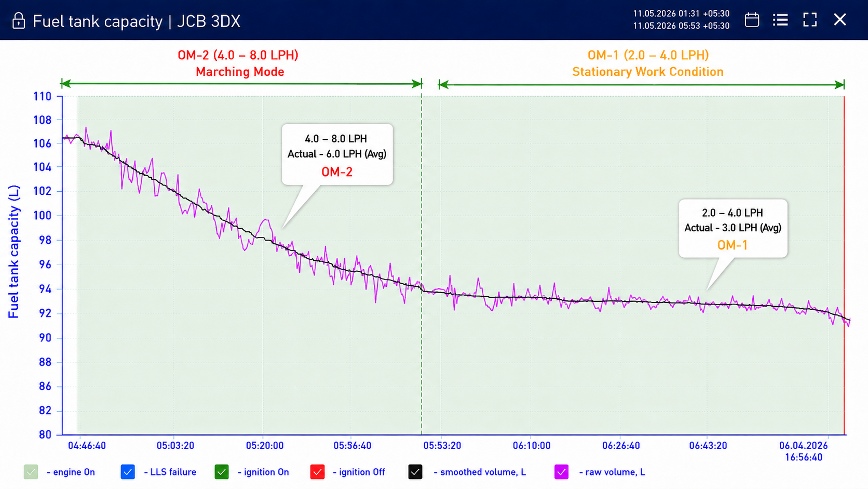Image resolution: width=868 pixels, height=489 pixels.
Task: Click the 05:53:20 time axis label
Action: click(442, 446)
